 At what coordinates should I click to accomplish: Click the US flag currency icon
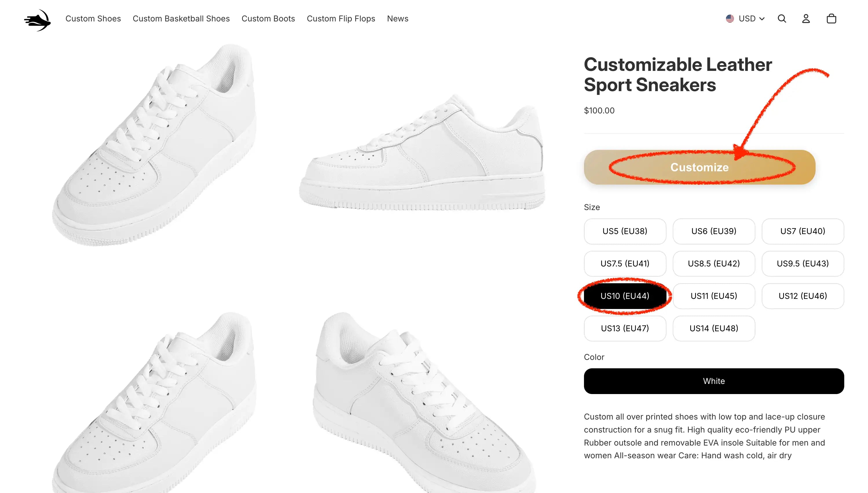730,19
